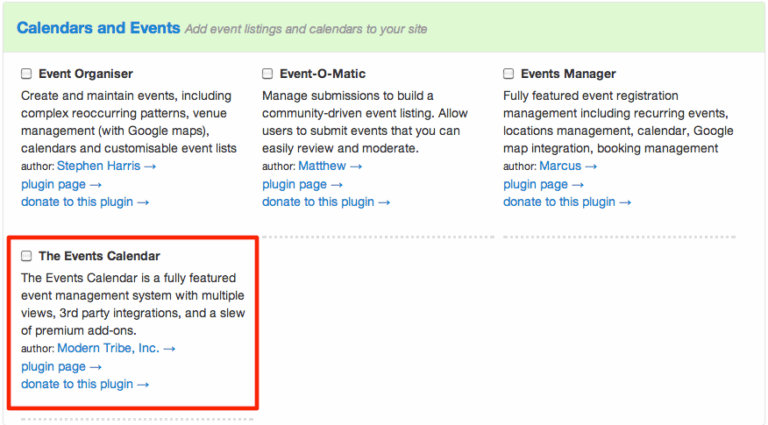The width and height of the screenshot is (768, 425).
Task: Open plugin page for Events Manager
Action: pos(543,185)
